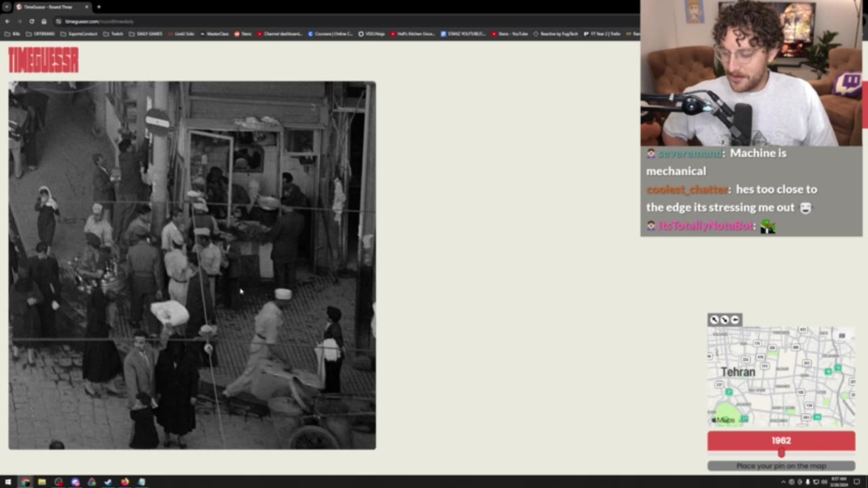
Task: Open the Stanz bookmark
Action: (x=243, y=33)
